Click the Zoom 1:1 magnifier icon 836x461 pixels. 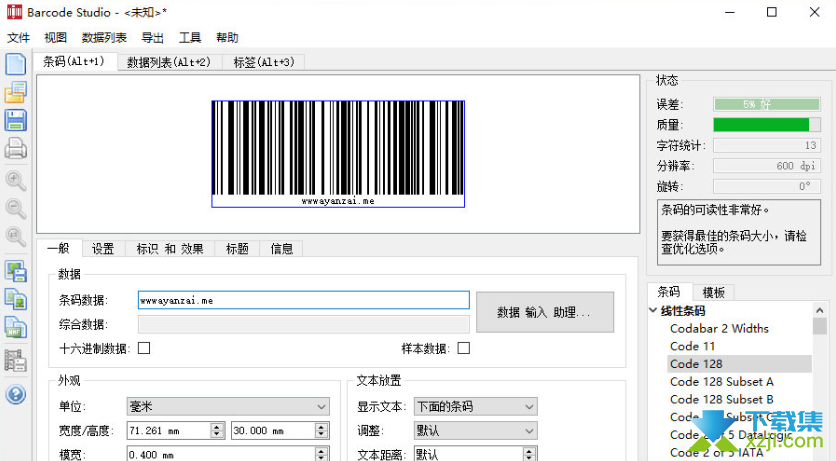(15, 236)
